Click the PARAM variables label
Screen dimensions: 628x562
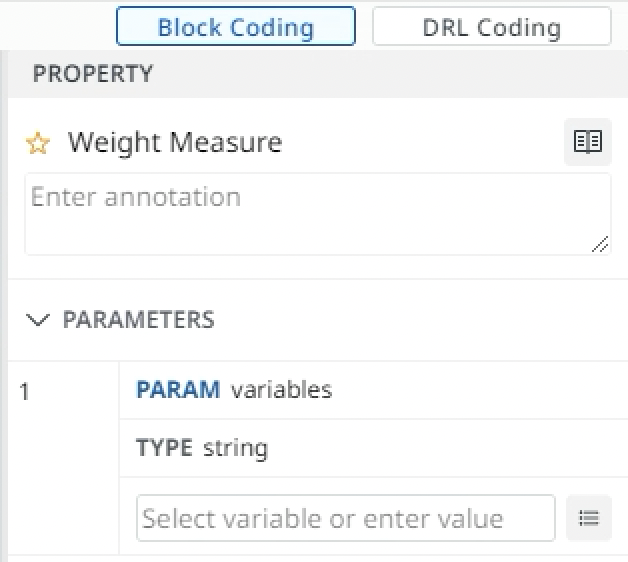234,390
